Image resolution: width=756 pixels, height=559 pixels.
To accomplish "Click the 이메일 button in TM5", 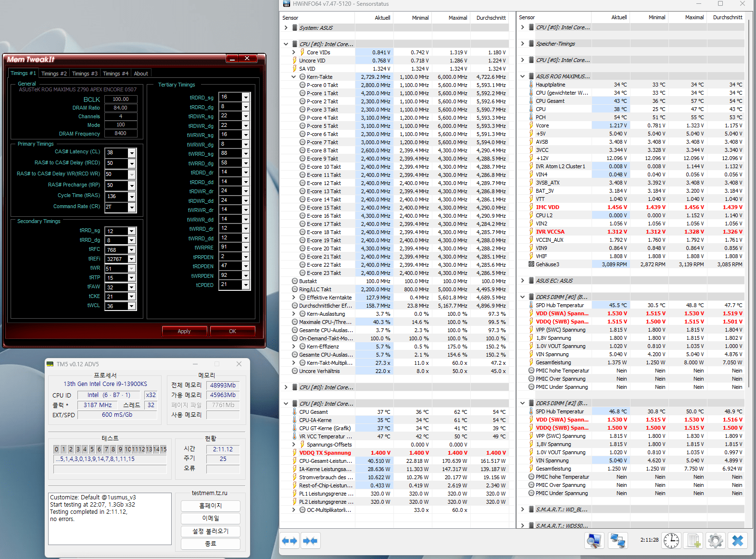I will coord(210,519).
